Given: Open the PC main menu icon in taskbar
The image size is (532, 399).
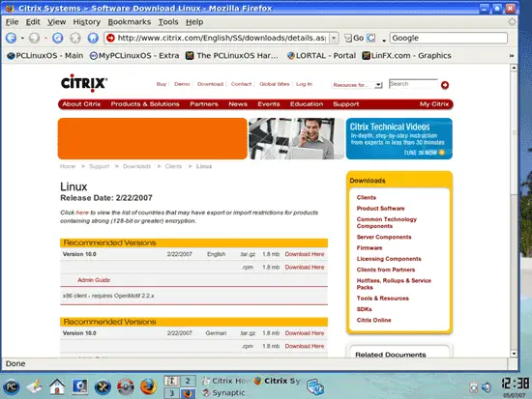Looking at the screenshot, I should point(12,386).
